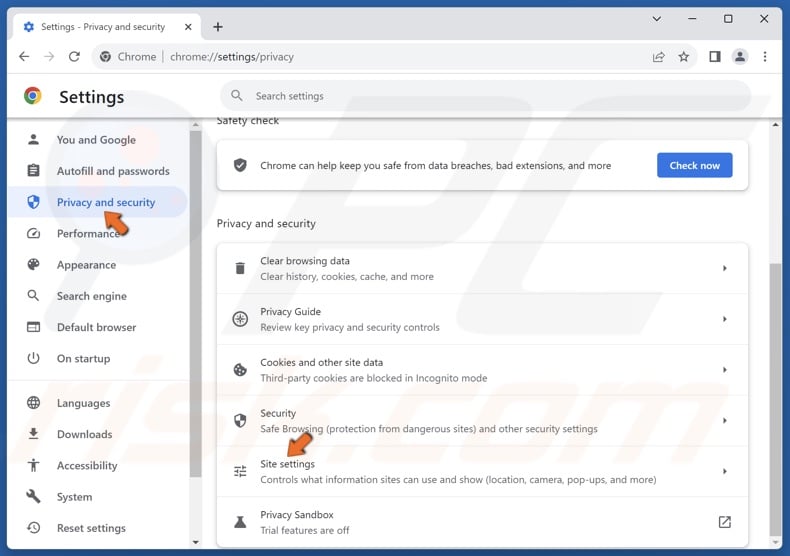Focus the Search settings field
The height and width of the screenshot is (556, 790).
pyautogui.click(x=485, y=96)
